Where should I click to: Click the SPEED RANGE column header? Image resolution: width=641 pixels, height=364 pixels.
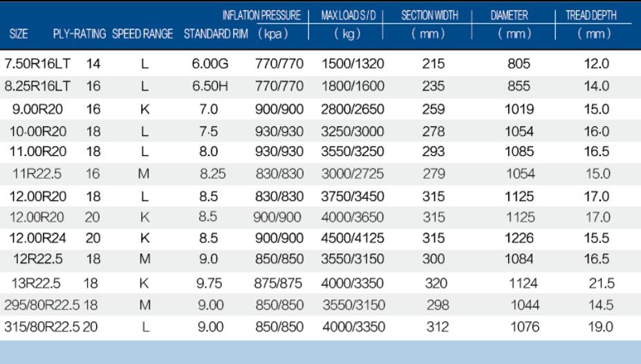click(142, 35)
